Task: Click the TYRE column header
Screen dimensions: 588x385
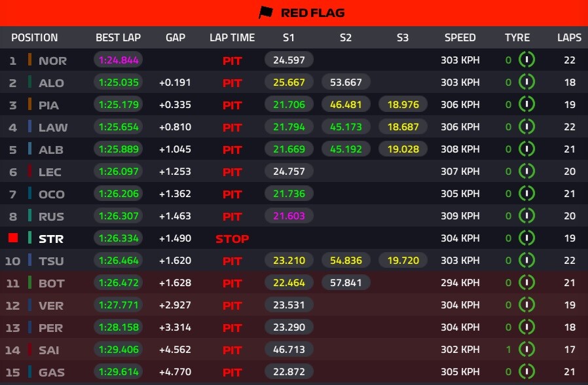Action: (x=517, y=37)
